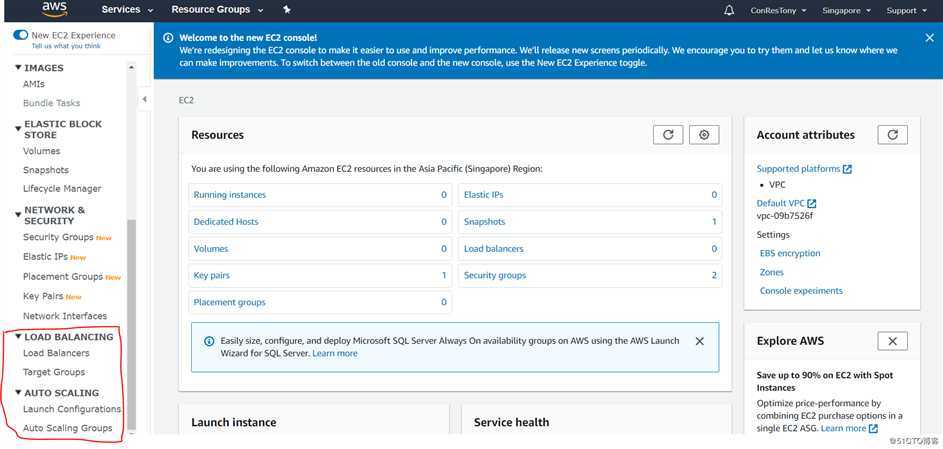Open the Volumes resource link in Resources
Viewport: 943px width, 449px height.
[210, 249]
